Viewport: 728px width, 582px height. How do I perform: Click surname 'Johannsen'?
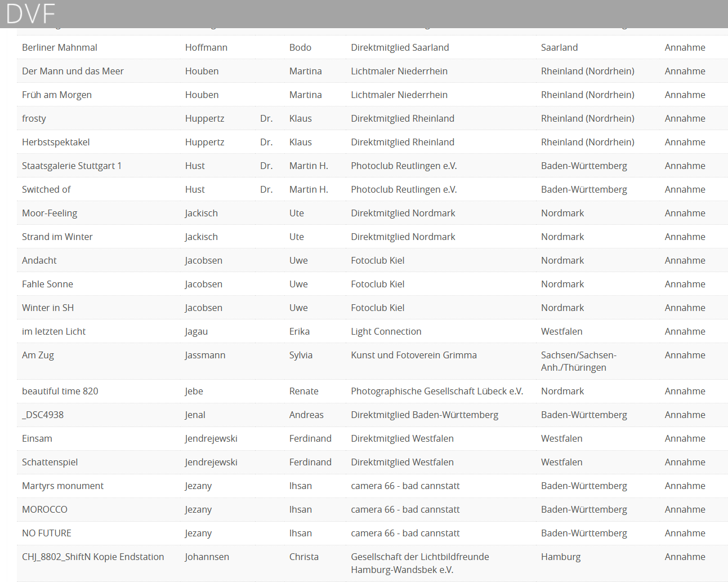[x=207, y=557]
